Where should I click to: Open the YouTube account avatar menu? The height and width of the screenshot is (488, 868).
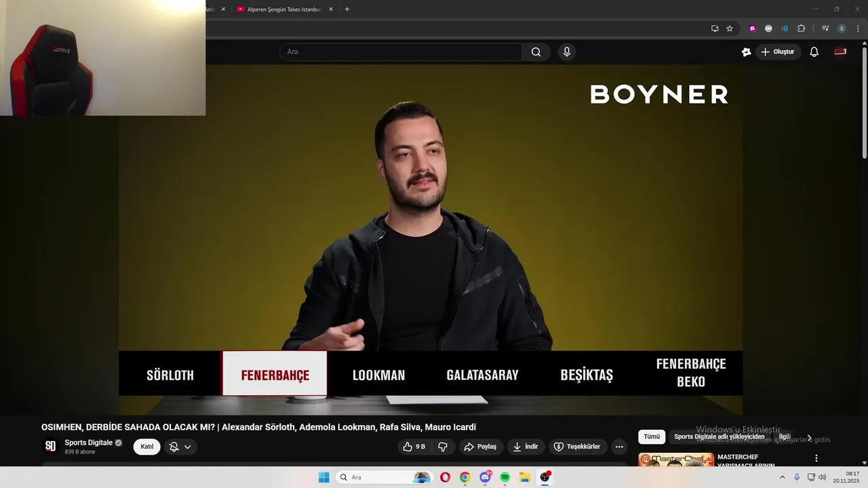(840, 52)
